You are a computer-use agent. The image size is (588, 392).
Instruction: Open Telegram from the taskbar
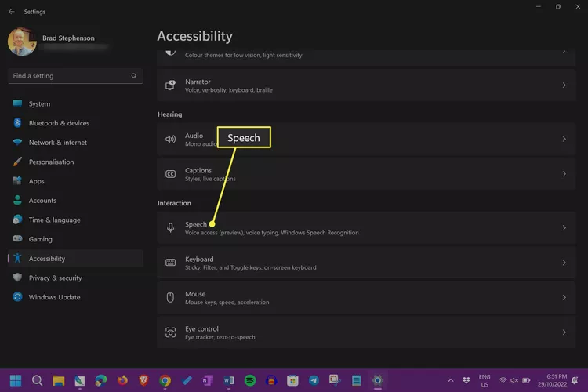click(x=314, y=380)
